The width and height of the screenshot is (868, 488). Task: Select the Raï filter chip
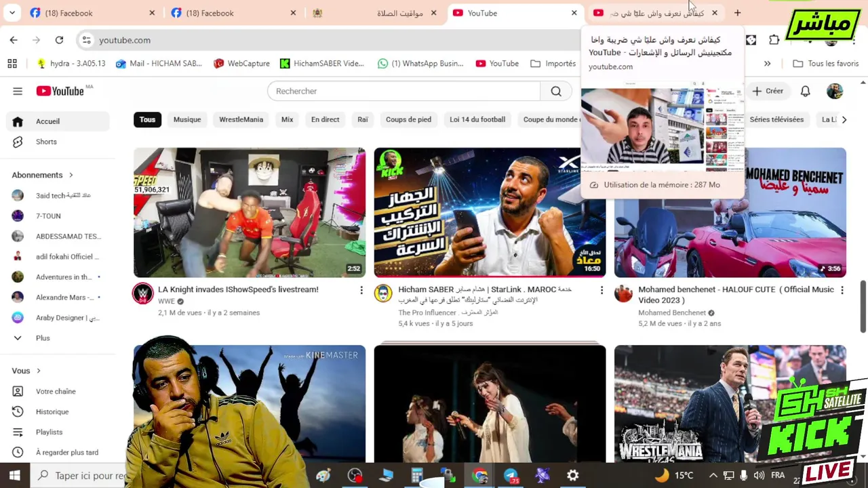pos(363,119)
